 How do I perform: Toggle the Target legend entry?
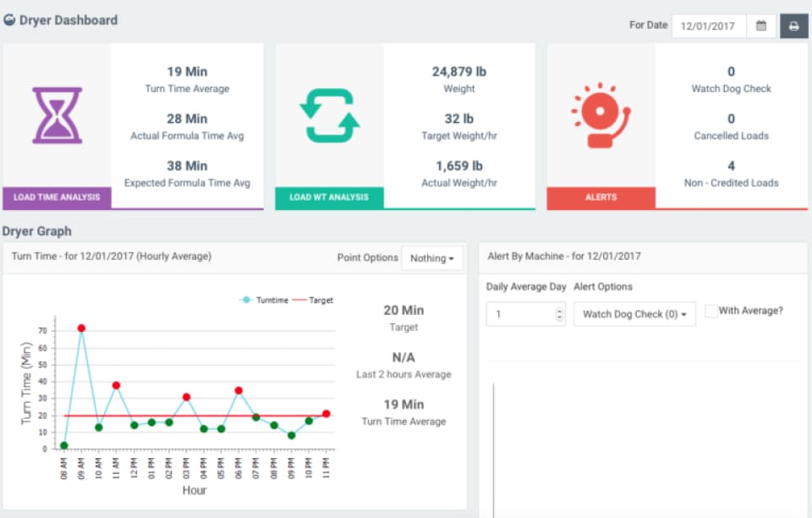[313, 300]
